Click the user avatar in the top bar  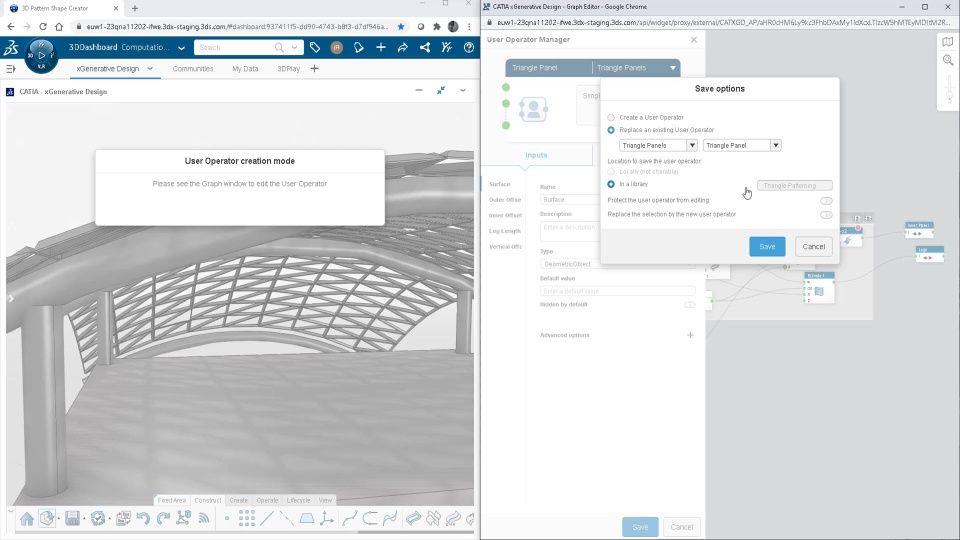click(336, 47)
